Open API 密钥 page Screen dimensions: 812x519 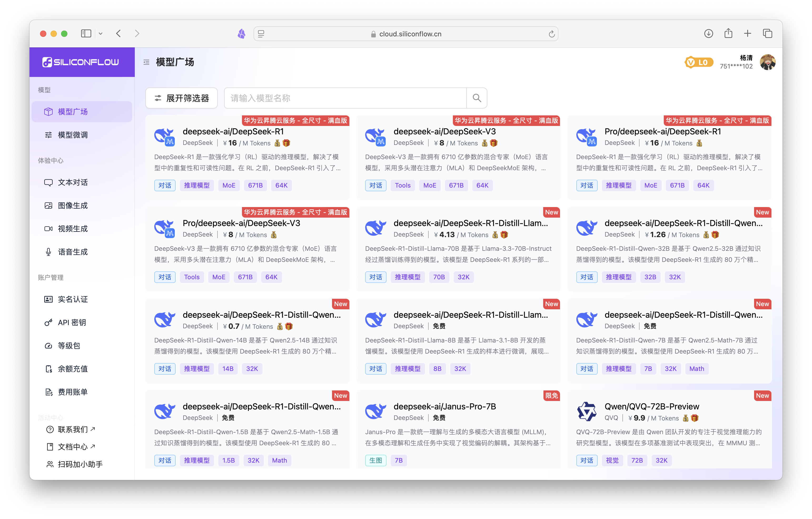tap(82, 323)
